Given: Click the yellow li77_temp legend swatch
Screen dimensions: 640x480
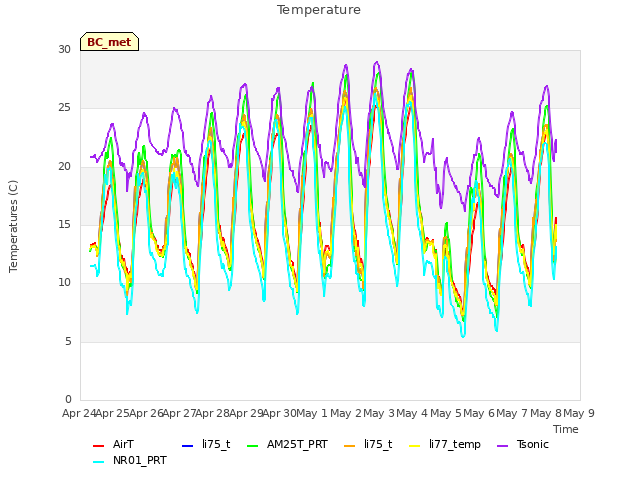Looking at the screenshot, I should 415,446.
